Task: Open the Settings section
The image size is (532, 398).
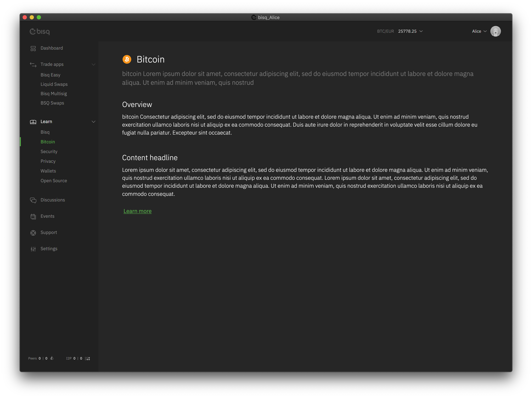Action: point(49,249)
